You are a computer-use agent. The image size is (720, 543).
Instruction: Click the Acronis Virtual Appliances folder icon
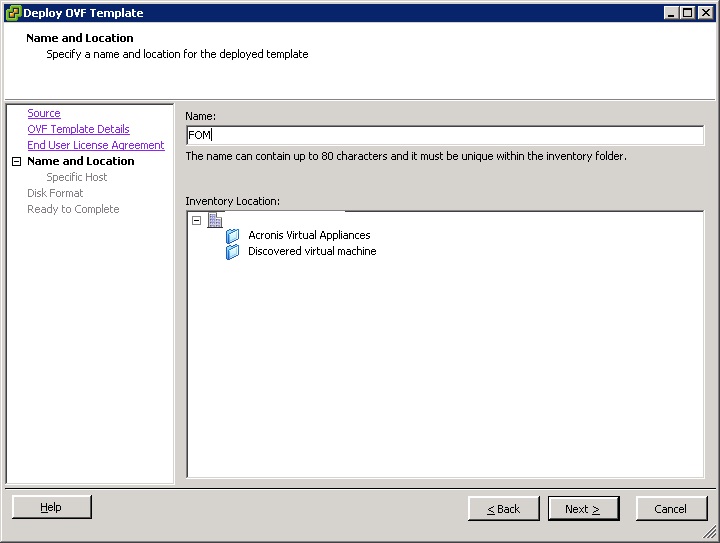(x=232, y=235)
